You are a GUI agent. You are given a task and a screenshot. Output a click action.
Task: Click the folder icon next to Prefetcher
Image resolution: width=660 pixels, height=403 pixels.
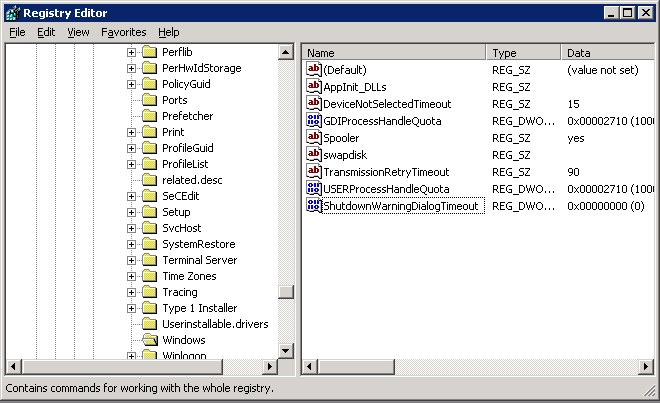click(x=150, y=116)
